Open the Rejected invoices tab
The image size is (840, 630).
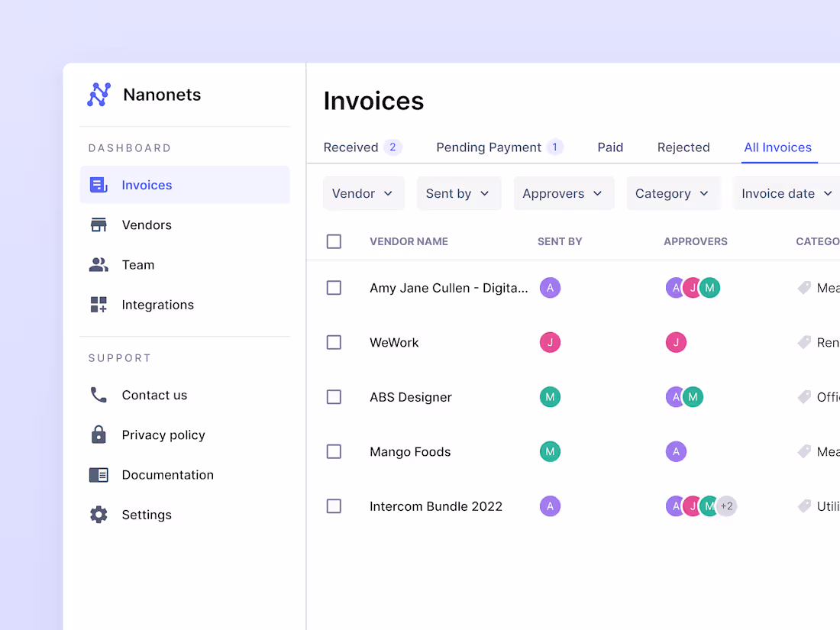(683, 147)
